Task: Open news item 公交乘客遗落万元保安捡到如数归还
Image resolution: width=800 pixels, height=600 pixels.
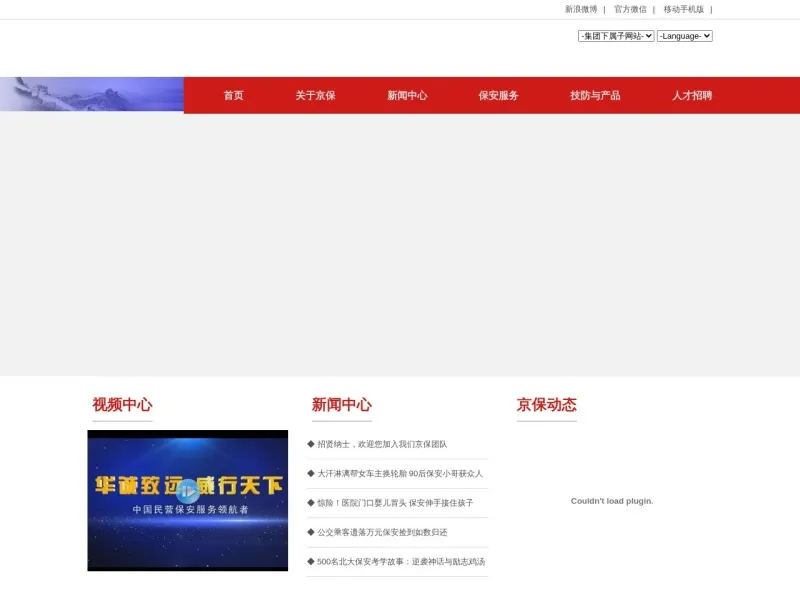Action: [382, 532]
